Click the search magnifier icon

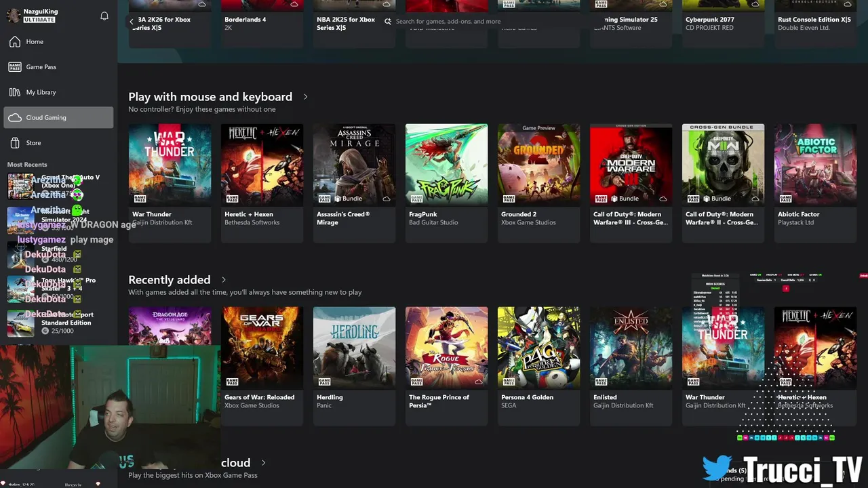click(388, 22)
